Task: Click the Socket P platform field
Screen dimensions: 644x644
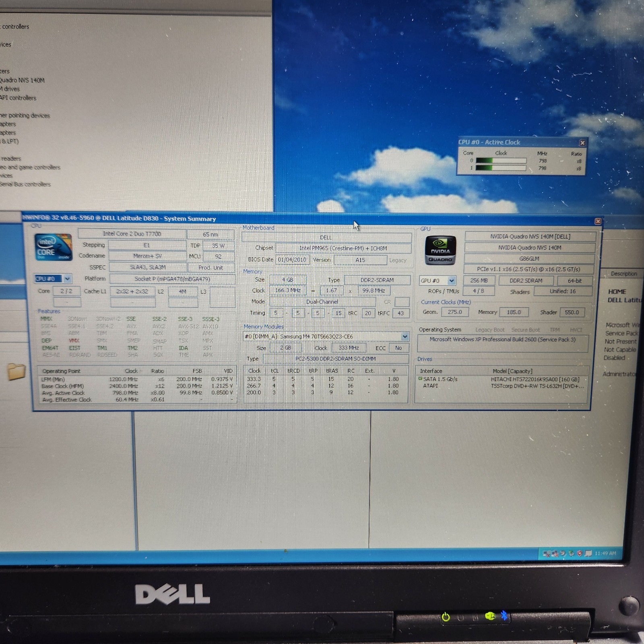Action: click(172, 279)
